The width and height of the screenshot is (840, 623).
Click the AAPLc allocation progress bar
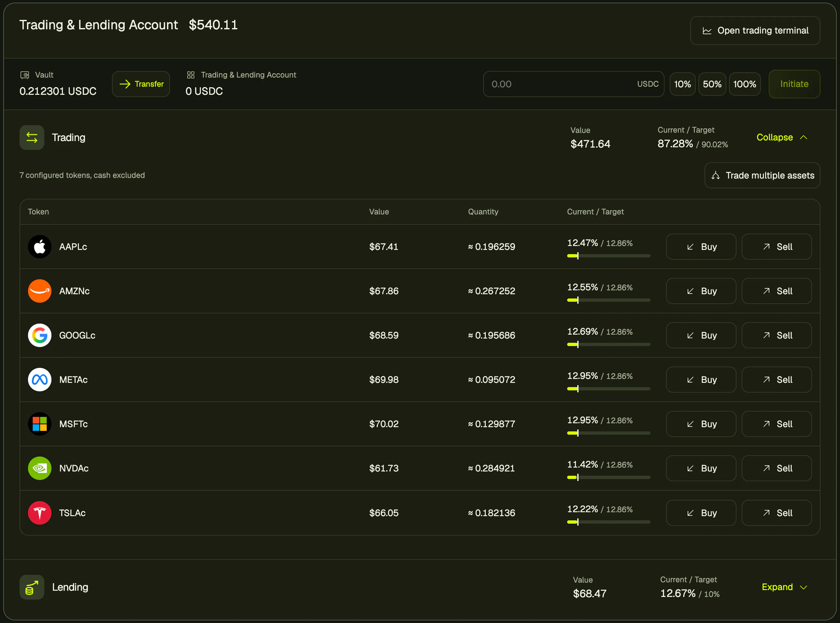pos(609,256)
